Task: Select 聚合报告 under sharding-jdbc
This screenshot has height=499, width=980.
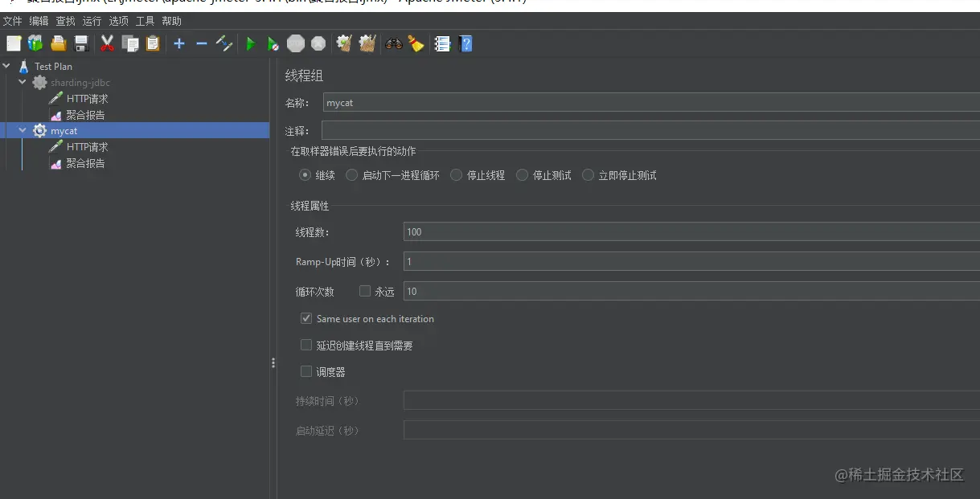Action: pyautogui.click(x=85, y=114)
